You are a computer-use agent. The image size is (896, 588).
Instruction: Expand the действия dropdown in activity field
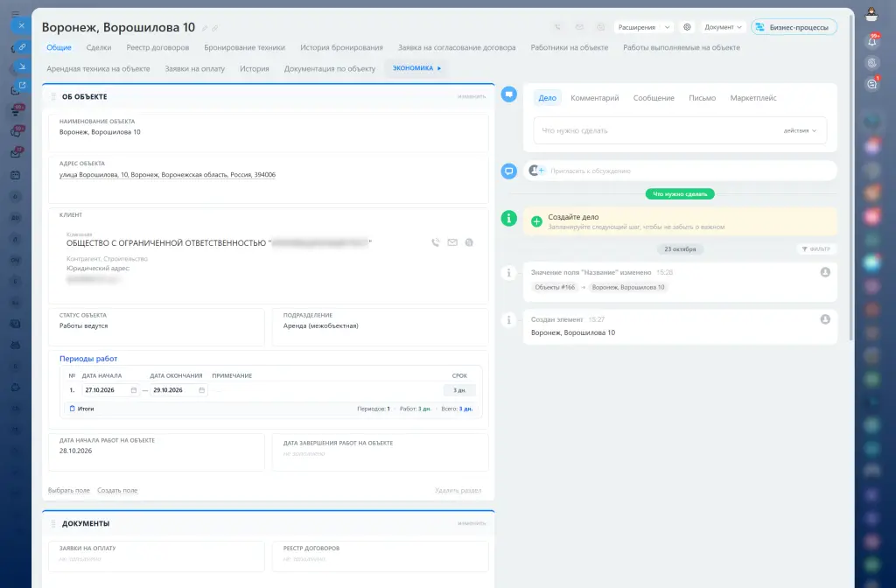[x=800, y=131]
